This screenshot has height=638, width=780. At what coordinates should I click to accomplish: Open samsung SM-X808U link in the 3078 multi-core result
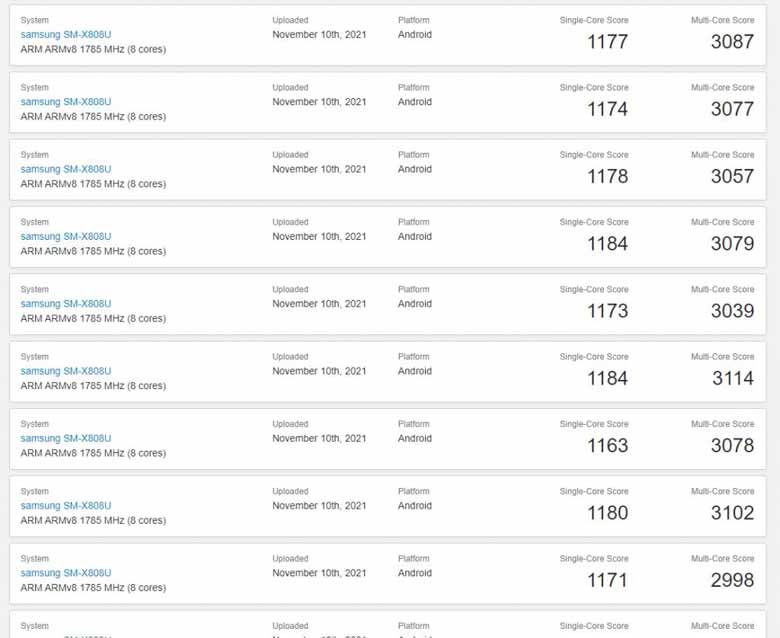66,438
